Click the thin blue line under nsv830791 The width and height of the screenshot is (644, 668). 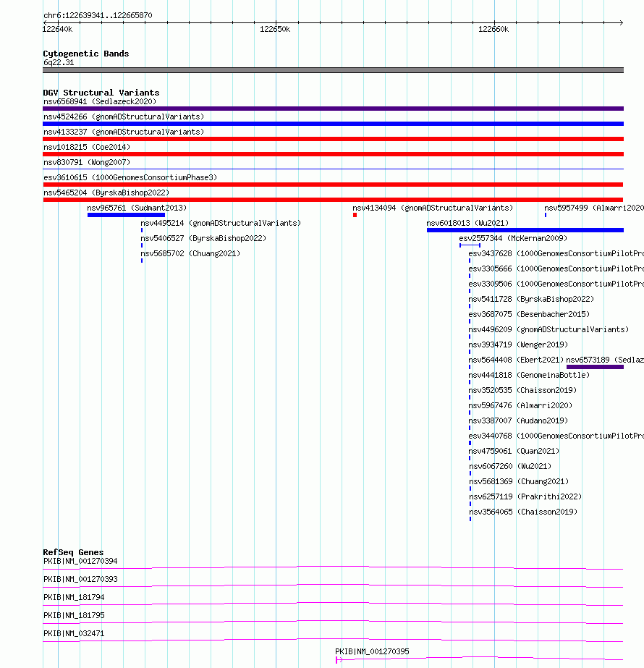(333, 169)
